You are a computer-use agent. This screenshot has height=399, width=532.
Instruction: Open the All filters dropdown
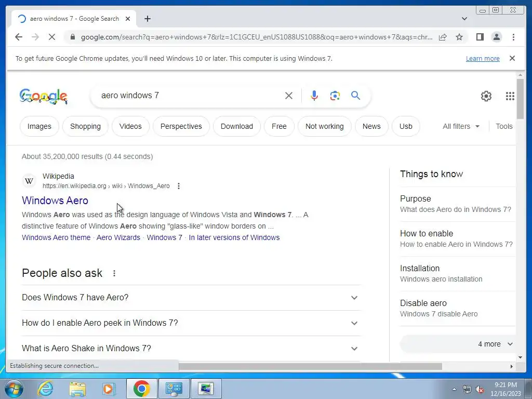461,126
